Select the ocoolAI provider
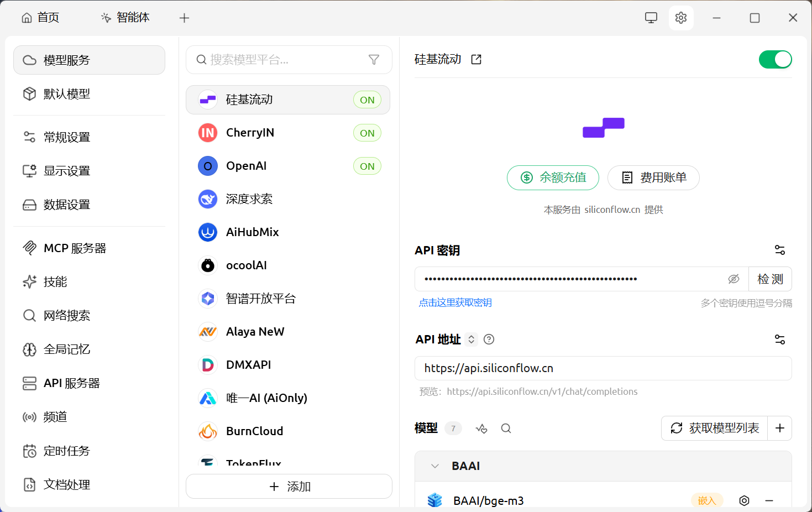Screen dimensions: 812x512 pyautogui.click(x=288, y=265)
